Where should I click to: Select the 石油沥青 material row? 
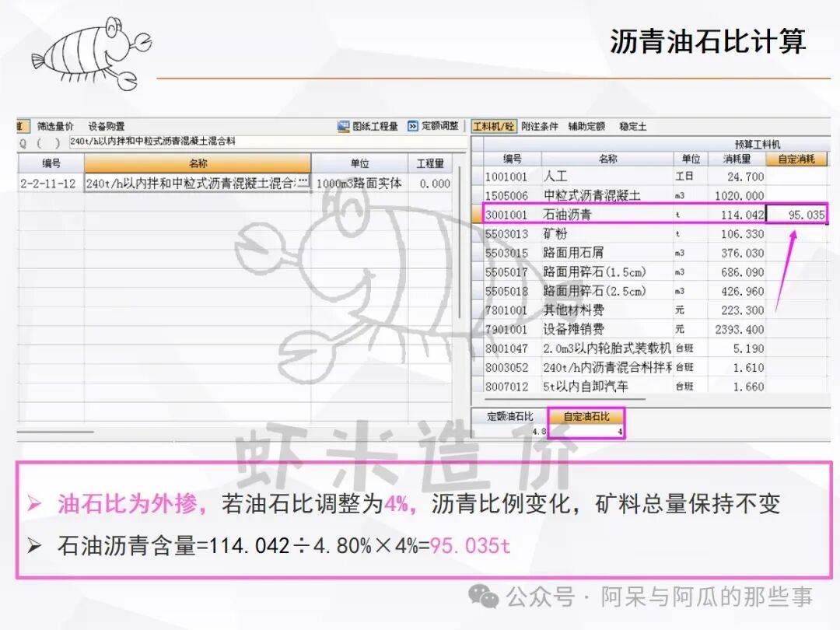(655, 215)
